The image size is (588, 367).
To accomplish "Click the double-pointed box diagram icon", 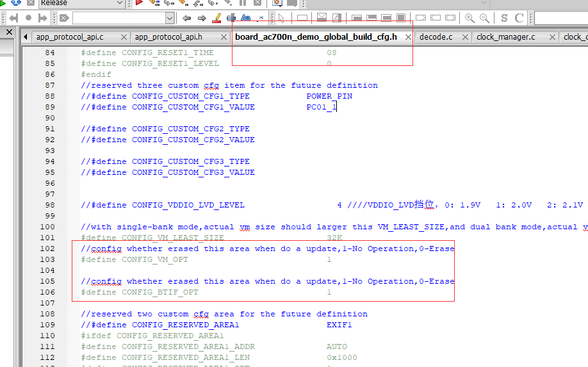I will pos(450,18).
